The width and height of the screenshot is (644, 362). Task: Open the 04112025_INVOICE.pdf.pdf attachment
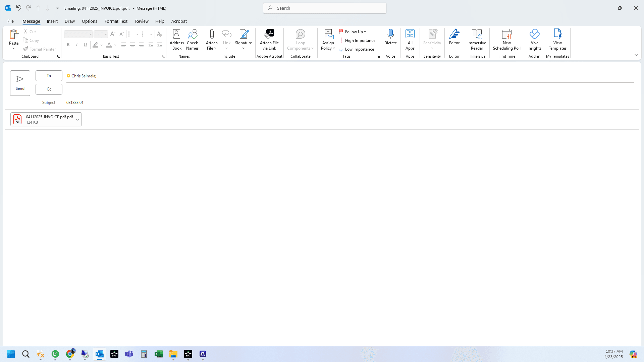click(42, 119)
